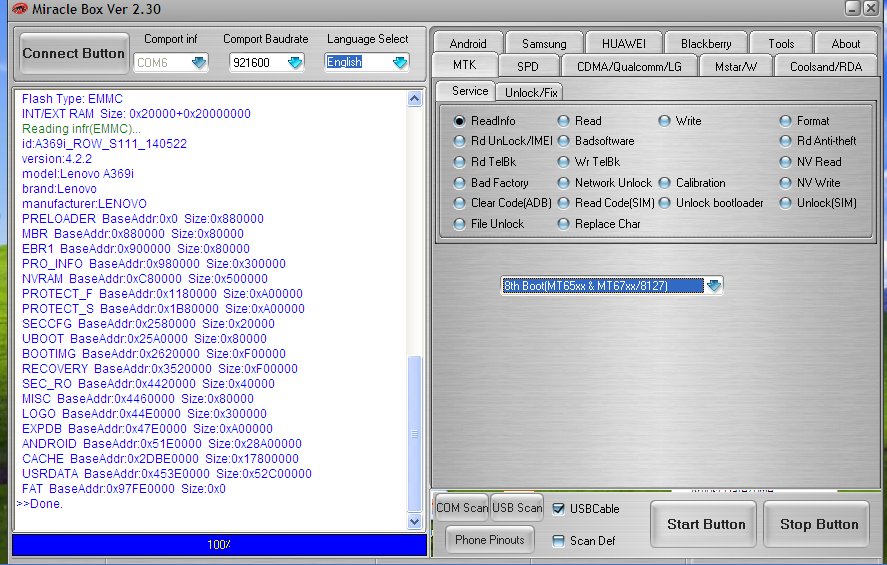Select the NV Read option
The image size is (887, 565).
[785, 162]
